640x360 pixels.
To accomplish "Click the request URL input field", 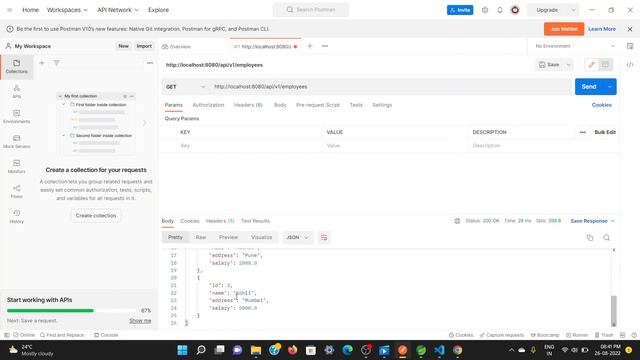I will 391,87.
